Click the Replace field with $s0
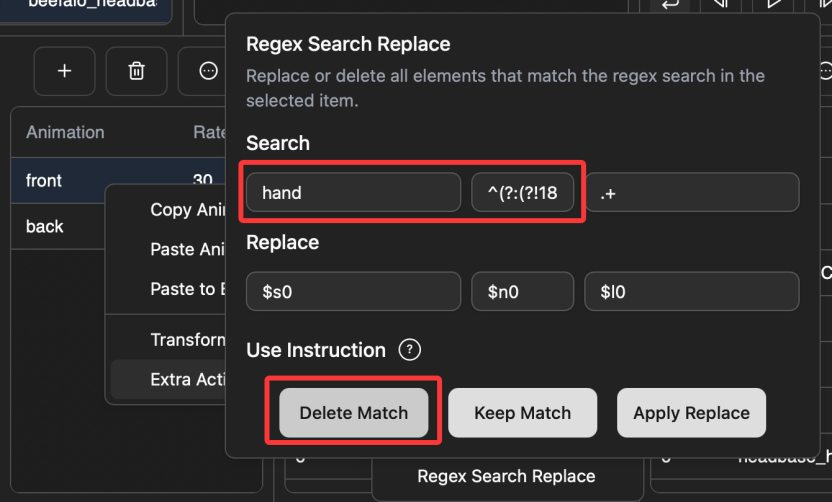This screenshot has width=832, height=502. 354,291
